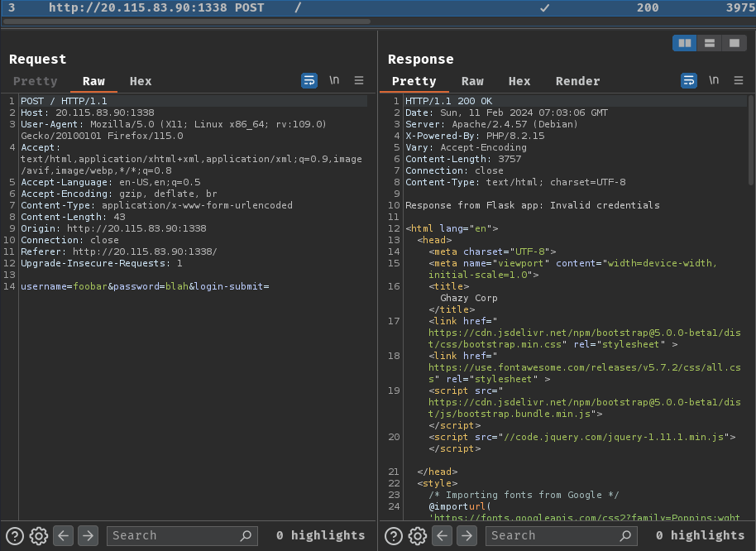
Task: Focus the Response search field
Action: [x=562, y=535]
